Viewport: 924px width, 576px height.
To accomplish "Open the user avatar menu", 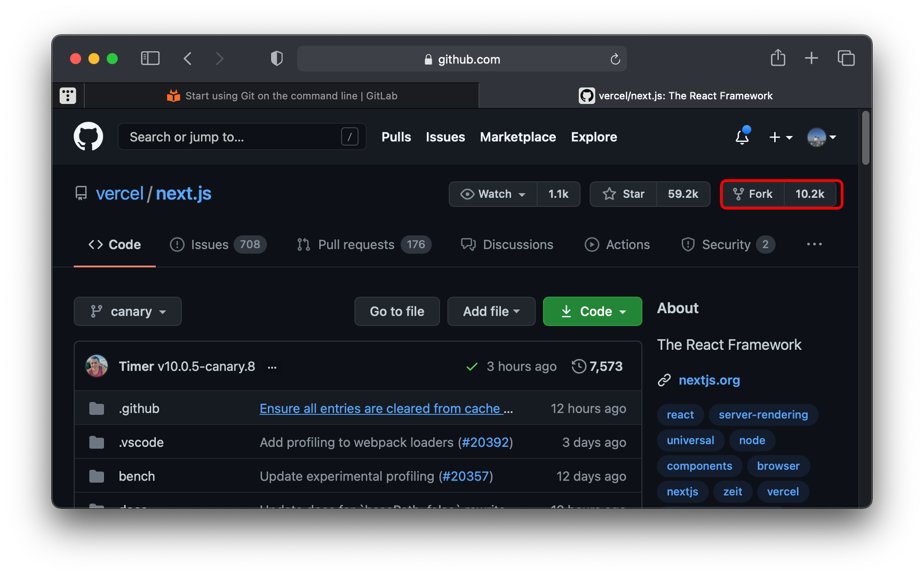I will pyautogui.click(x=822, y=137).
